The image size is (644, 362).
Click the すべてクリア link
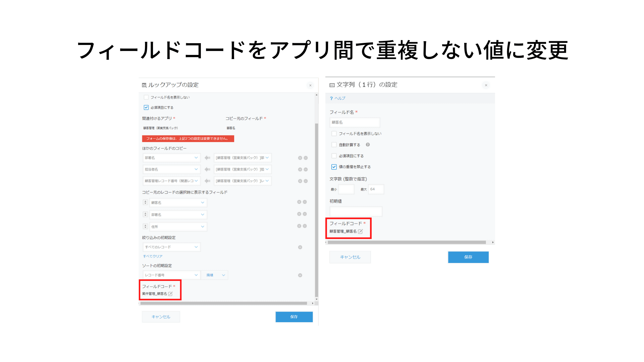[153, 256]
